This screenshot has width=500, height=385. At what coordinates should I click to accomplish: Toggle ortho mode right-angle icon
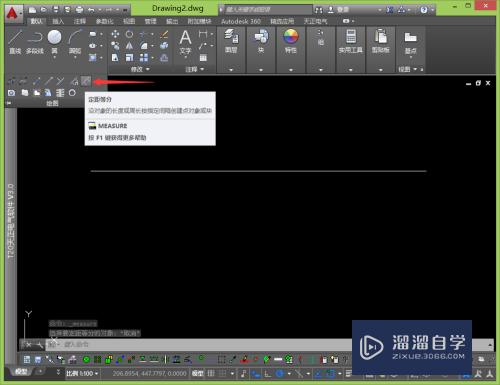pyautogui.click(x=267, y=374)
